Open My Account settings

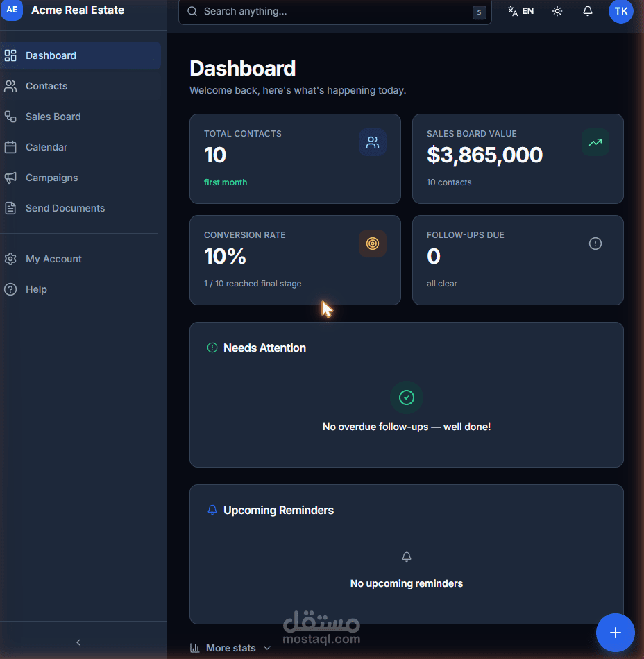[x=80, y=259]
